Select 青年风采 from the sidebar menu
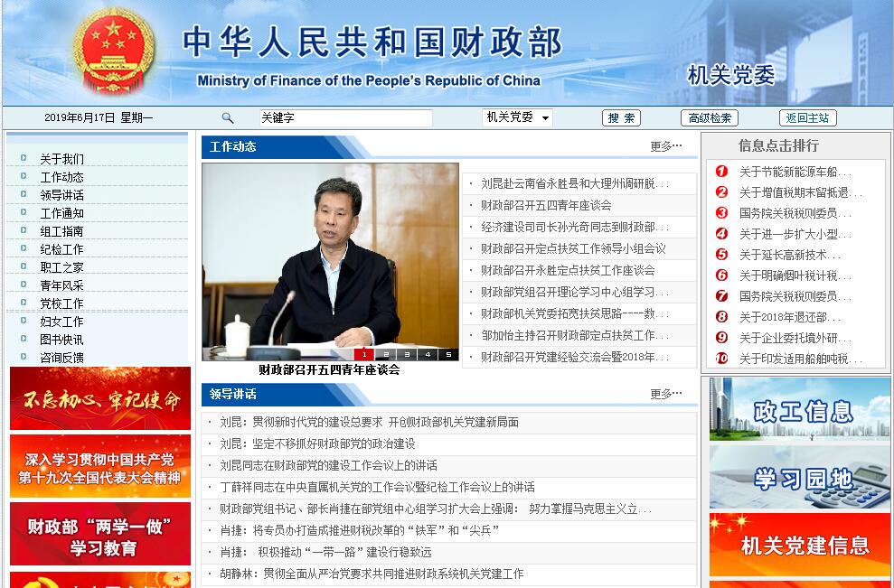The height and width of the screenshot is (588, 894). (61, 285)
